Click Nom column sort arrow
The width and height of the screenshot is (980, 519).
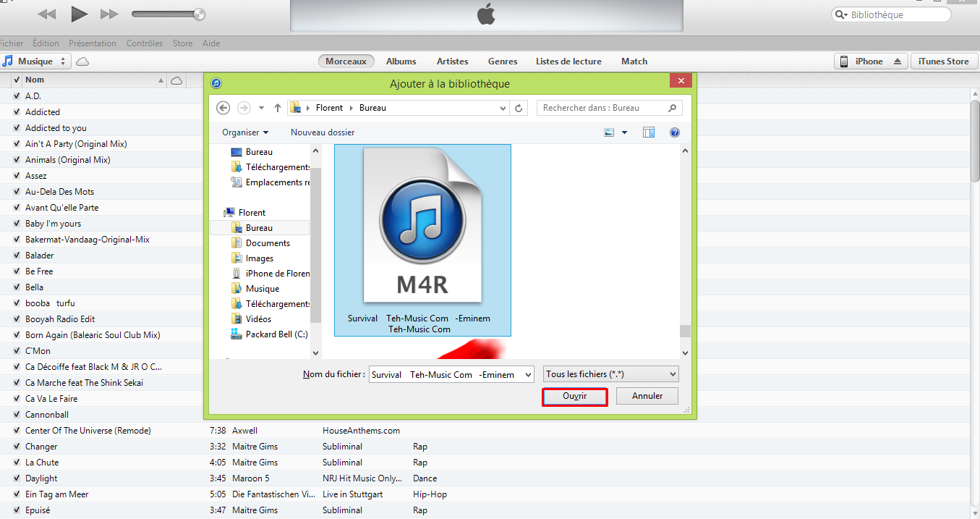point(161,80)
